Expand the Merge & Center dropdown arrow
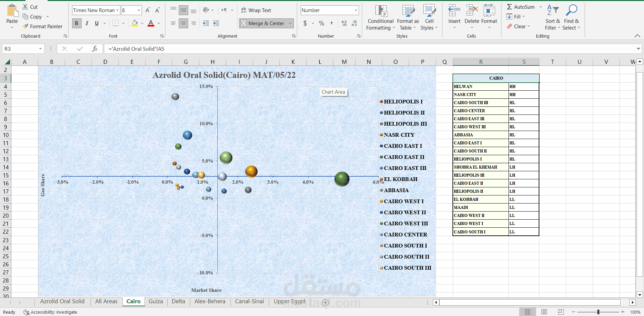This screenshot has height=316, width=644. click(290, 23)
